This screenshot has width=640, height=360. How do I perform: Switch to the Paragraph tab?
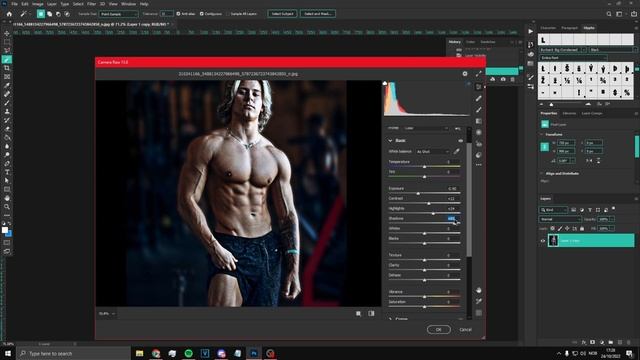pyautogui.click(x=569, y=28)
